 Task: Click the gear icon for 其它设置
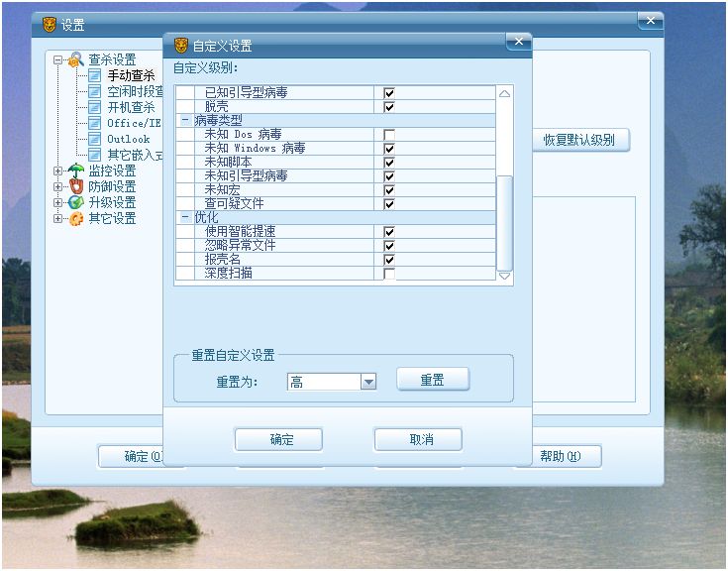pos(75,218)
